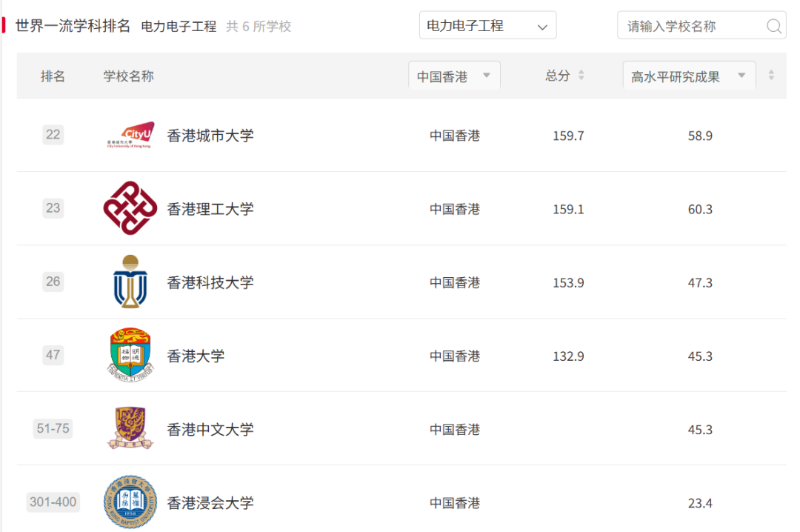800x532 pixels.
Task: Click the search magnifier icon
Action: 774,25
